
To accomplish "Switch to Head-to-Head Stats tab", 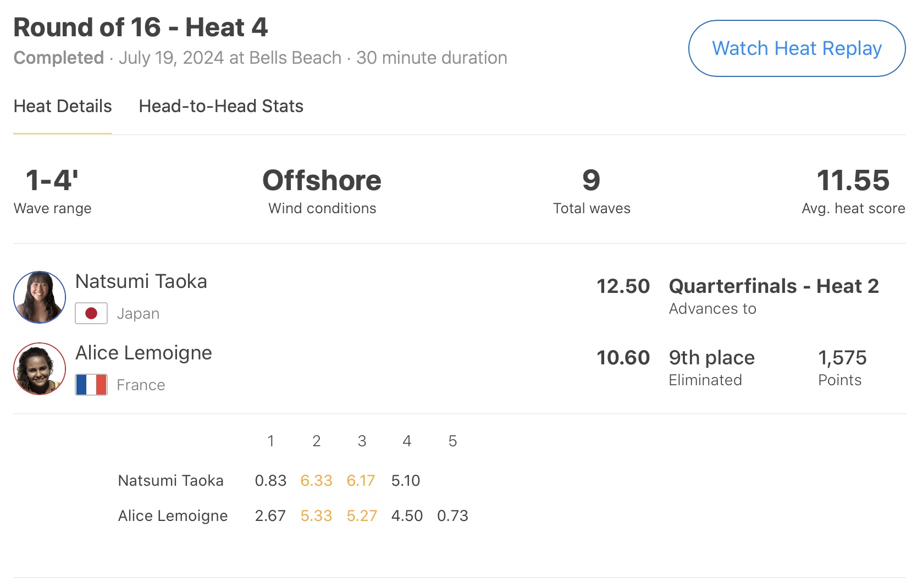I will coord(221,106).
